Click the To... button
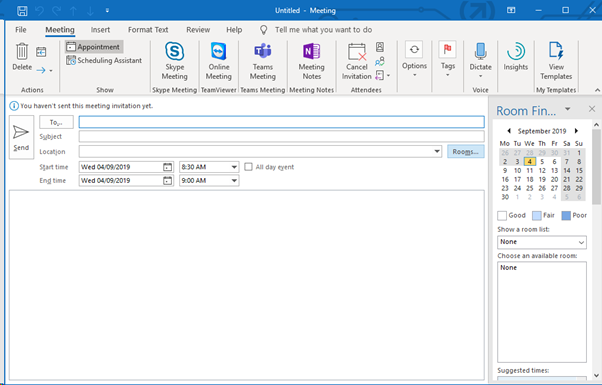The image size is (602, 385). [56, 122]
